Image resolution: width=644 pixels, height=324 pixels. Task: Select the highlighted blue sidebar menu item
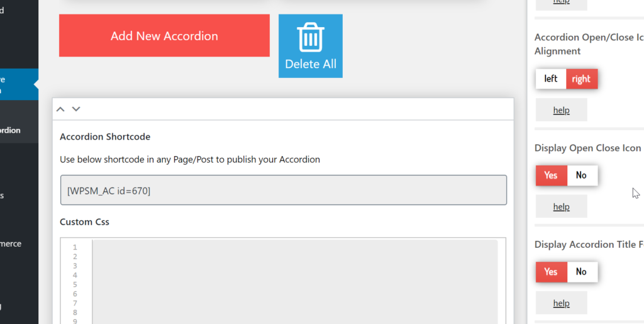point(16,84)
